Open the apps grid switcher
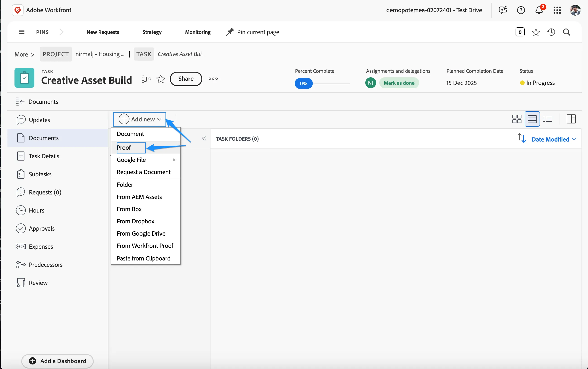 pyautogui.click(x=557, y=10)
